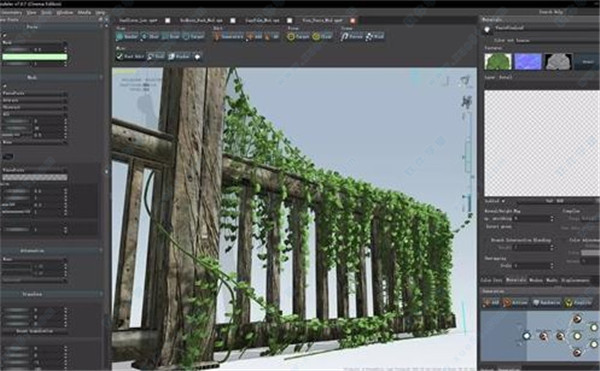Click the Forces button with curved arrow icon

coord(352,36)
